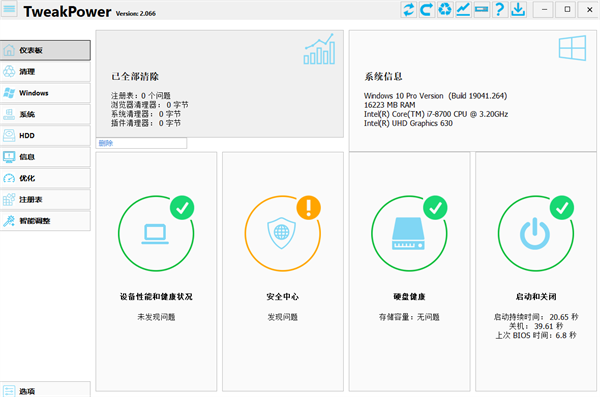Minimize the TweakPower window

pyautogui.click(x=544, y=9)
